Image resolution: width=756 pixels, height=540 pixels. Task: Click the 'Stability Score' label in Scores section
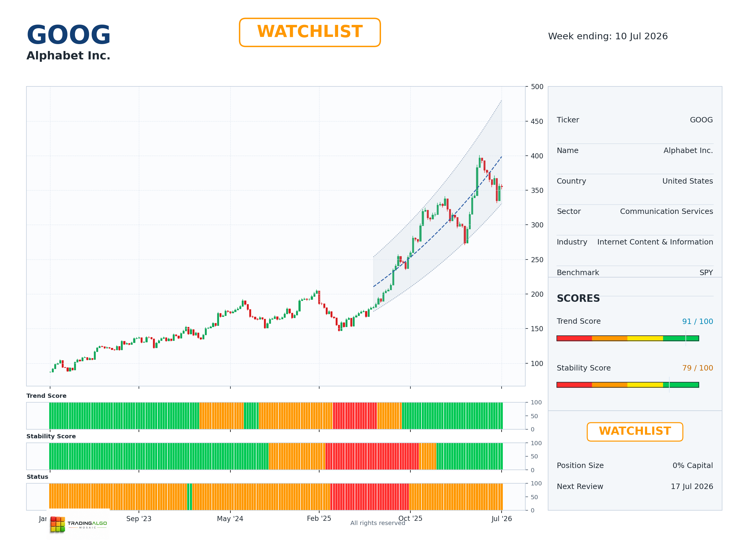pos(583,368)
